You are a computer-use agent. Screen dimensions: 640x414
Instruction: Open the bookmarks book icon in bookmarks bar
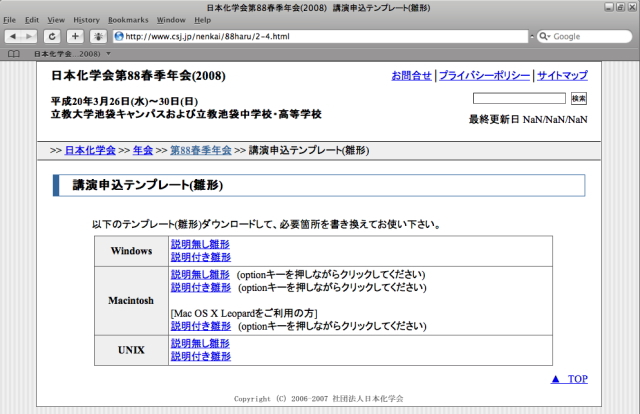[x=13, y=53]
